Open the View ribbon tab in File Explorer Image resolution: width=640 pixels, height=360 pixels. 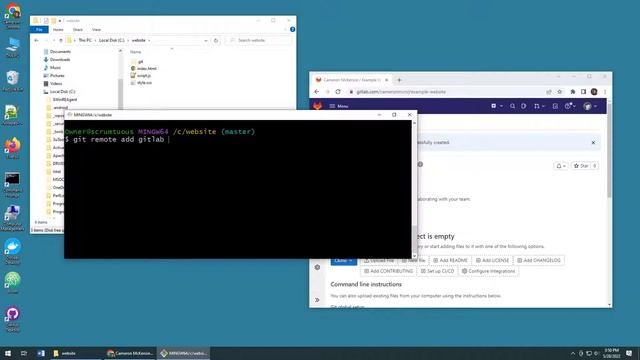(x=96, y=29)
